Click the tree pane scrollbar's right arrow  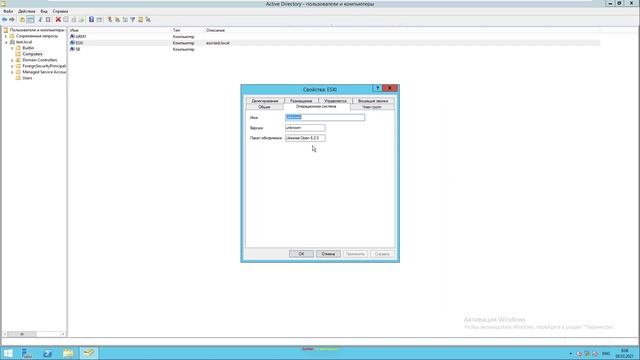click(x=63, y=334)
